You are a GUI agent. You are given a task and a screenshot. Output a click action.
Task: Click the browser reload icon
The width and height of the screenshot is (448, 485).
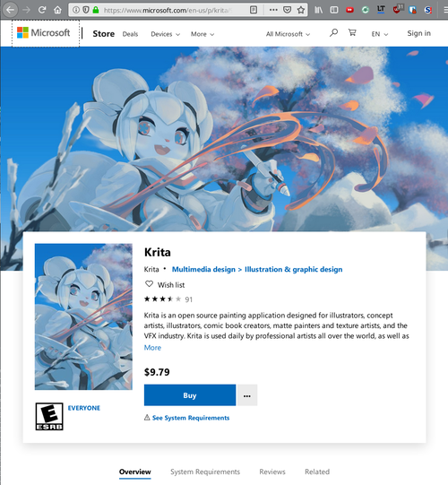click(42, 10)
